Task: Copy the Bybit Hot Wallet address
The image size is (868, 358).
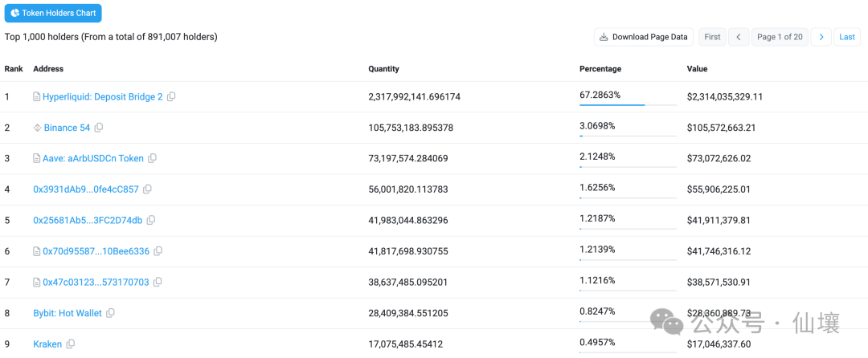Action: coord(110,313)
